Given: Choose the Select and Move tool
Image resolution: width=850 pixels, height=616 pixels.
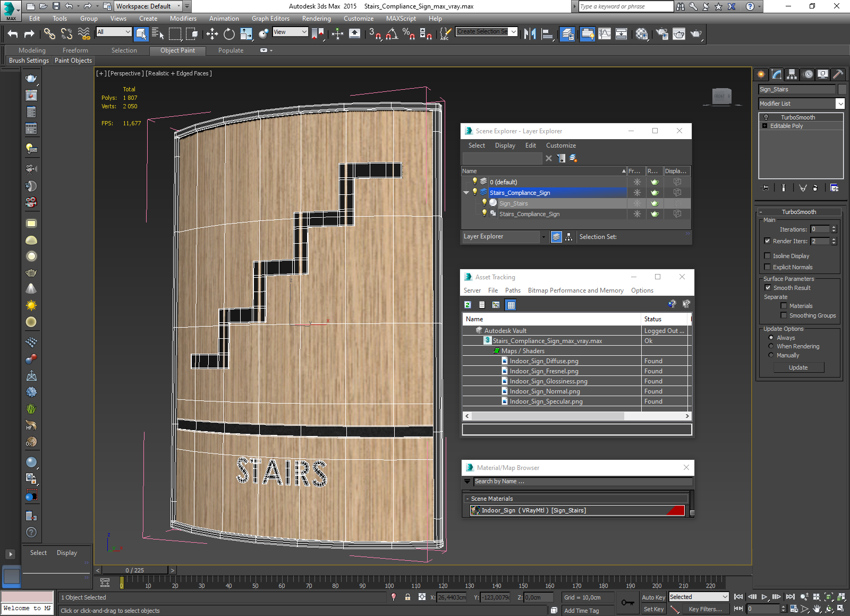Looking at the screenshot, I should pyautogui.click(x=212, y=34).
